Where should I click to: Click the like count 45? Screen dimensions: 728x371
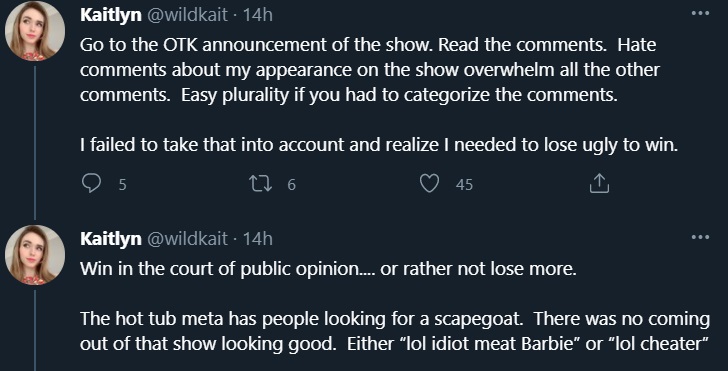[x=464, y=185]
